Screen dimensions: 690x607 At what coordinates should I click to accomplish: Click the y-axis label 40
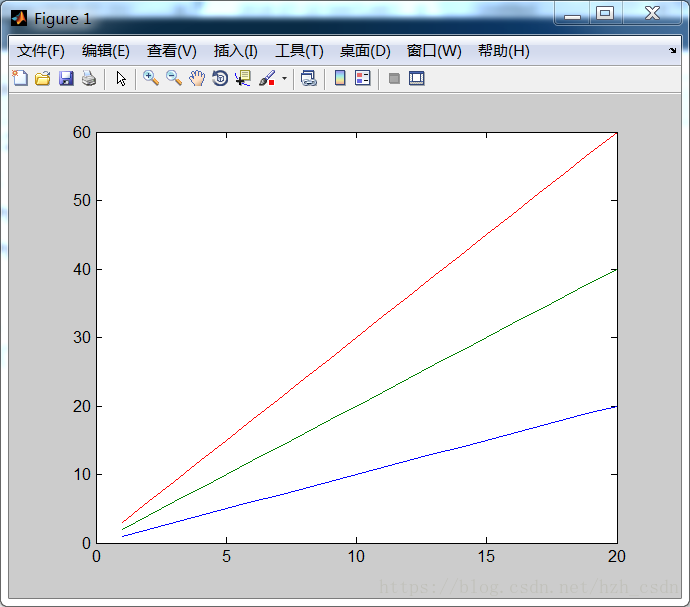[x=82, y=269]
